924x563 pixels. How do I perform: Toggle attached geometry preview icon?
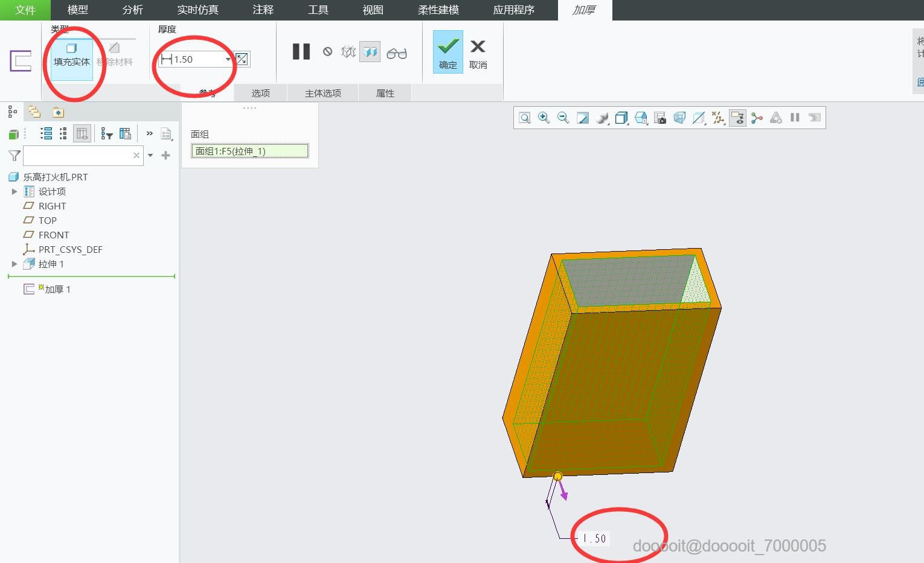click(x=370, y=52)
